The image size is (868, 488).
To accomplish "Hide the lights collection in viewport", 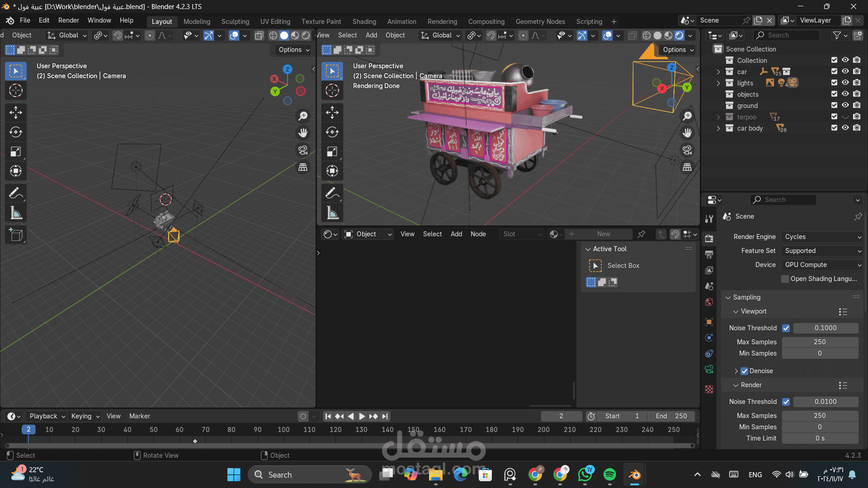I will (x=845, y=83).
